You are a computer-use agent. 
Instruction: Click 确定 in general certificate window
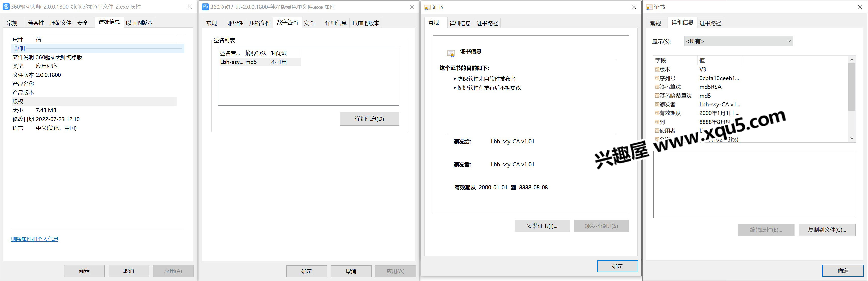pos(617,266)
